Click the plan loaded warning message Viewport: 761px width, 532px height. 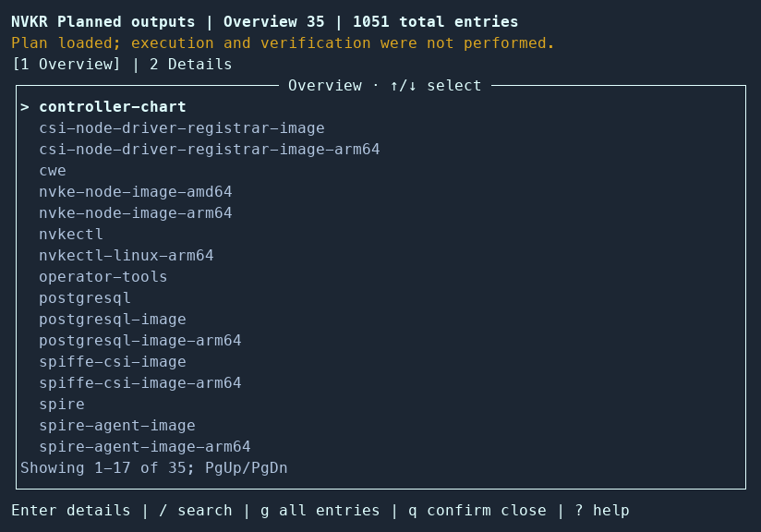283,43
